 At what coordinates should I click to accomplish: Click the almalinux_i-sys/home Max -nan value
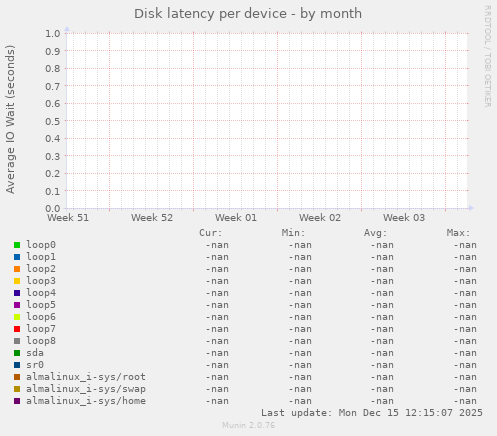click(x=465, y=401)
